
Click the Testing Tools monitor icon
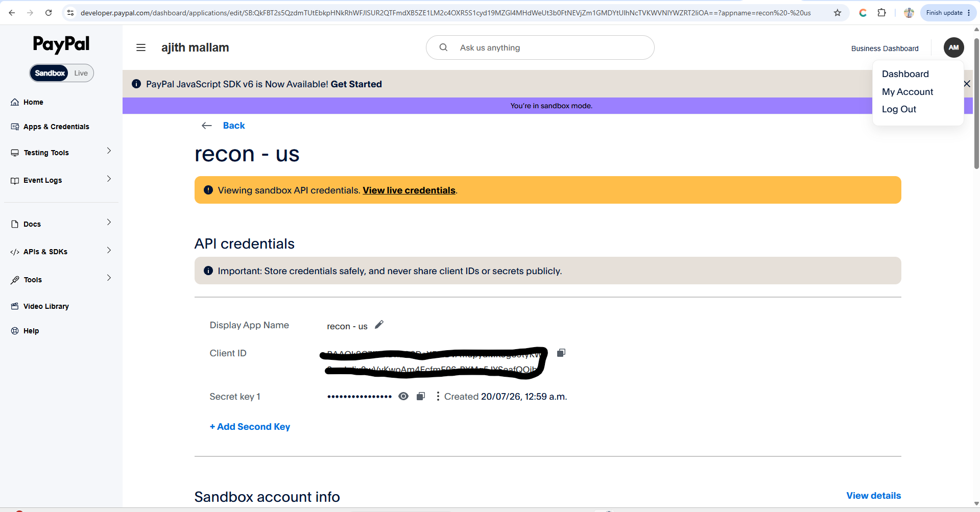(x=15, y=153)
